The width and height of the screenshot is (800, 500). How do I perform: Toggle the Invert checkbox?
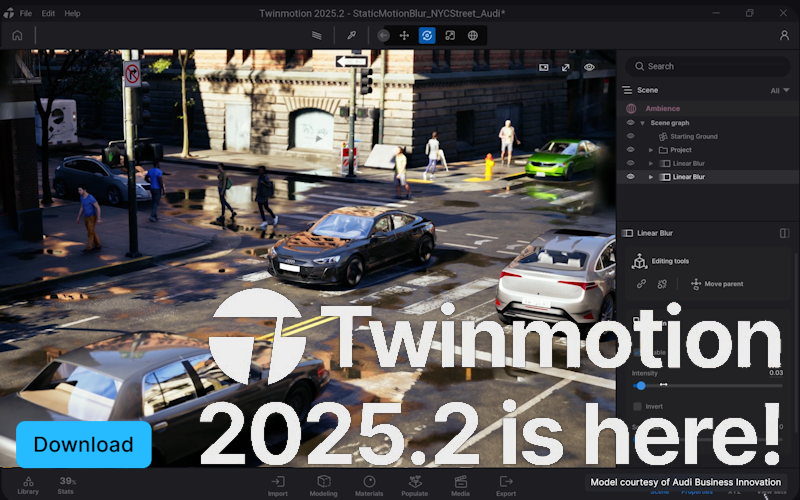tap(638, 407)
